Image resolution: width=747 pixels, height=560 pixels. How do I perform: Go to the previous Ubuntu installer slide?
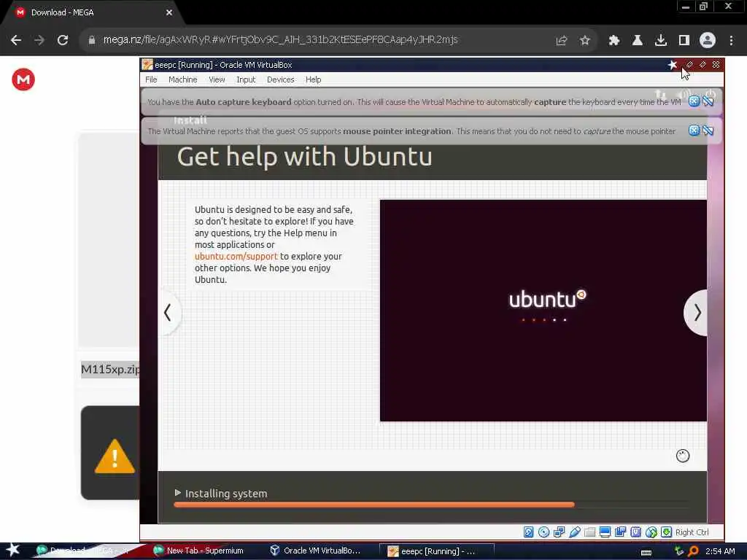click(x=169, y=313)
